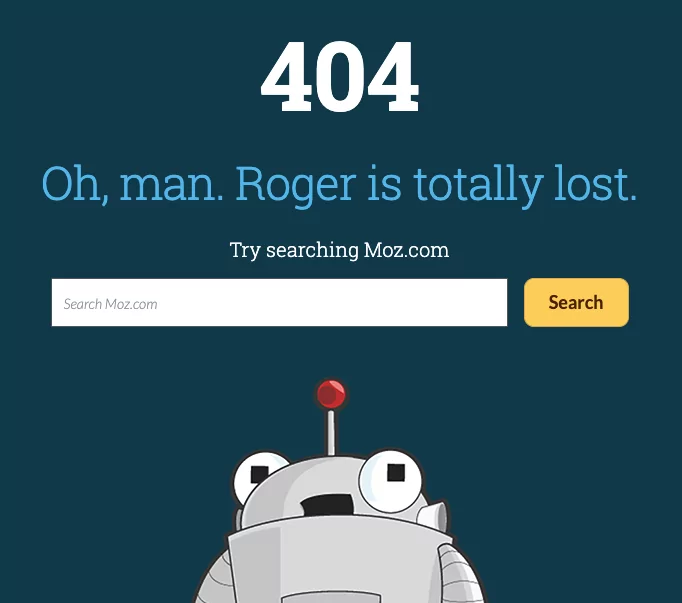Click Roger the robot's right eye
Screen dimensions: 682x603
390,481
